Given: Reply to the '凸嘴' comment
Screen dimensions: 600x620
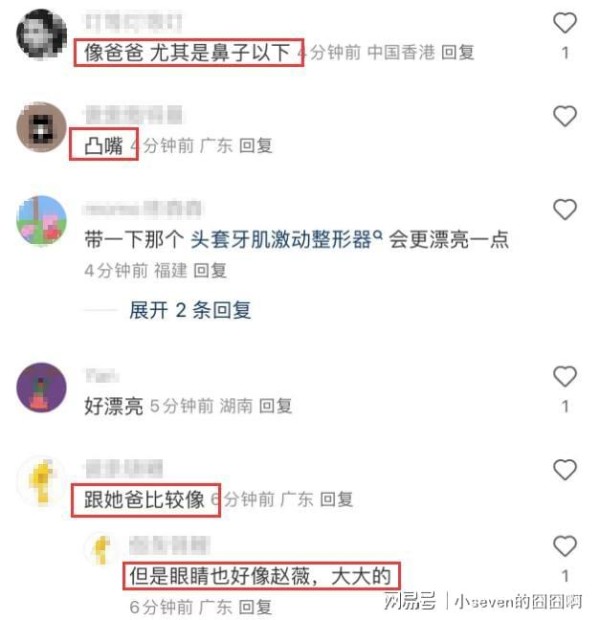Looking at the screenshot, I should [256, 146].
